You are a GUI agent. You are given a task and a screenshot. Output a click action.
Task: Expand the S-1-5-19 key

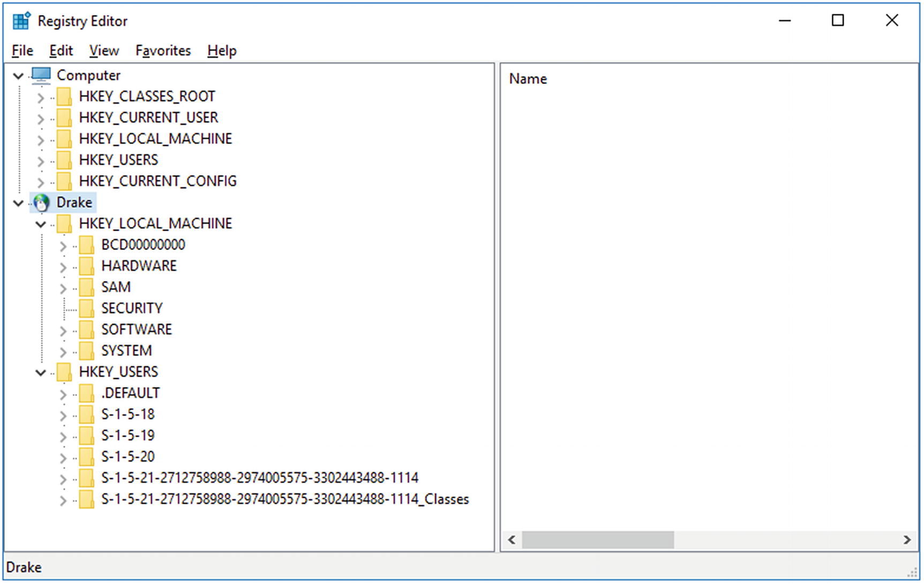pyautogui.click(x=63, y=437)
